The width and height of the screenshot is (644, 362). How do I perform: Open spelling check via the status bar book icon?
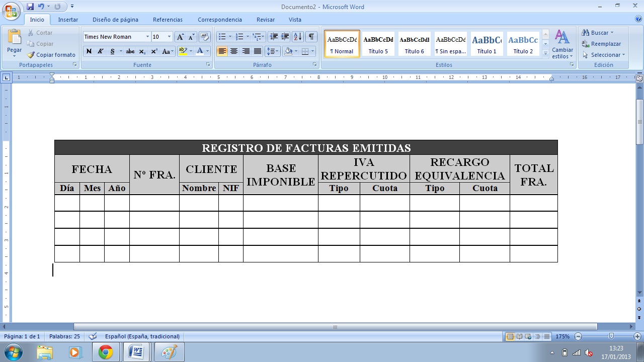pos(92,336)
